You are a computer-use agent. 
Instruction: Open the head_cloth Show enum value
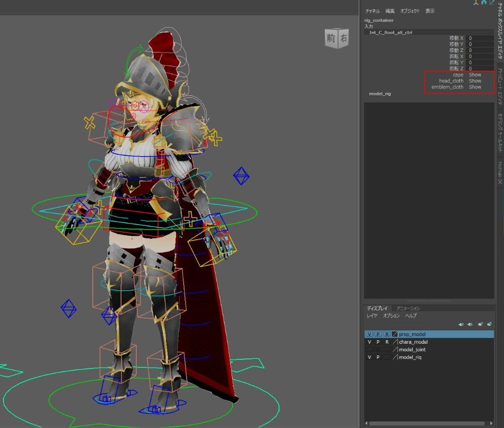(475, 81)
